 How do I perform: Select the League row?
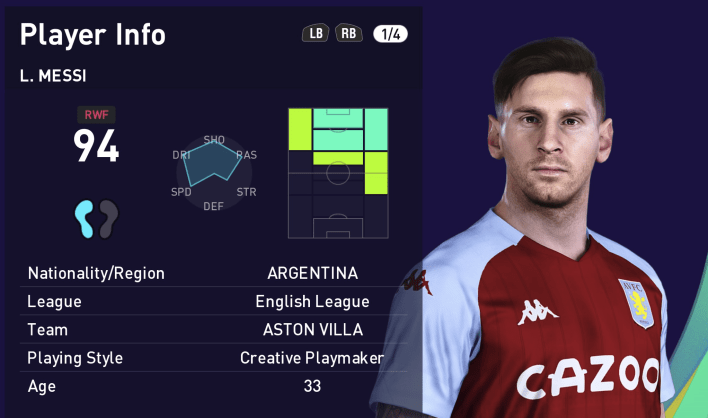213,301
